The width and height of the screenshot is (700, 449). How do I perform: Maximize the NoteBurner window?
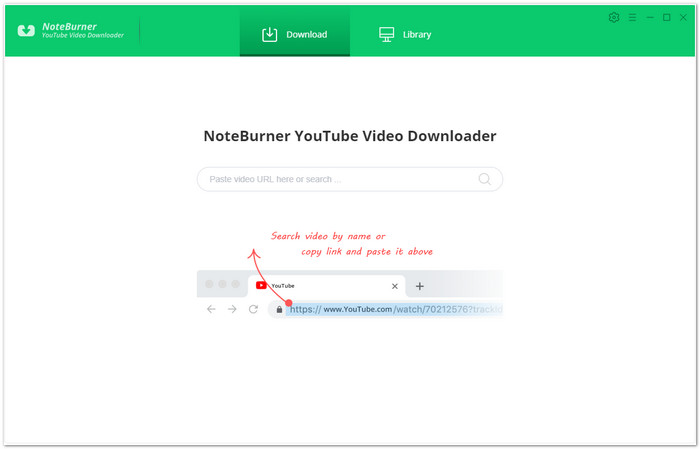click(667, 17)
